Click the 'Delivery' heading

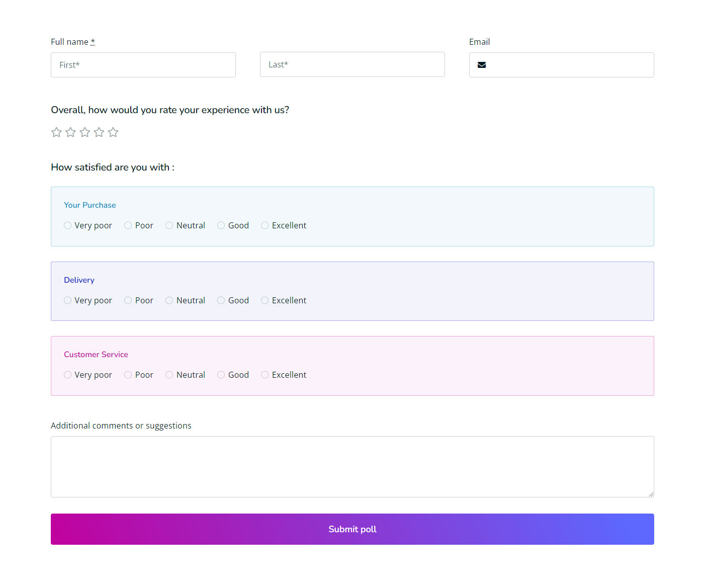pos(79,280)
